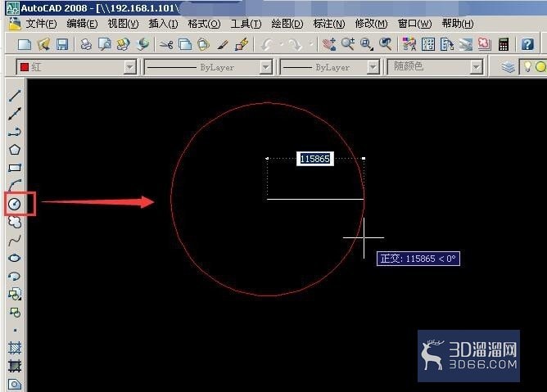Select the Rectangle tool
The image size is (547, 392).
(x=15, y=168)
